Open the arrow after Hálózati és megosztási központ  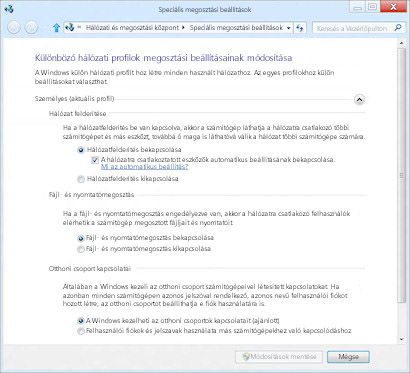(x=183, y=28)
